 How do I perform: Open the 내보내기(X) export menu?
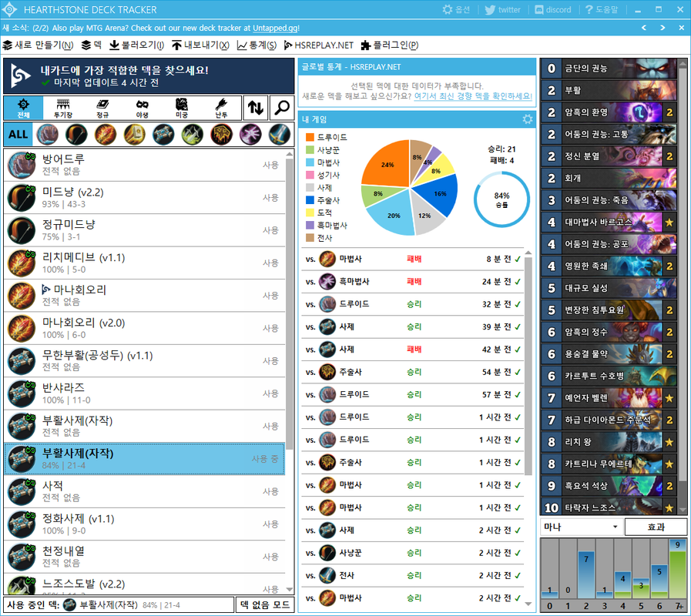[201, 45]
